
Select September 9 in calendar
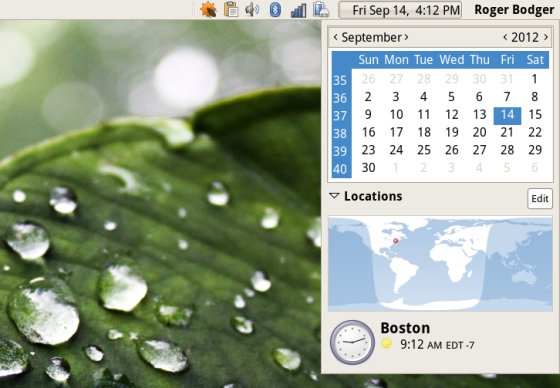click(368, 115)
